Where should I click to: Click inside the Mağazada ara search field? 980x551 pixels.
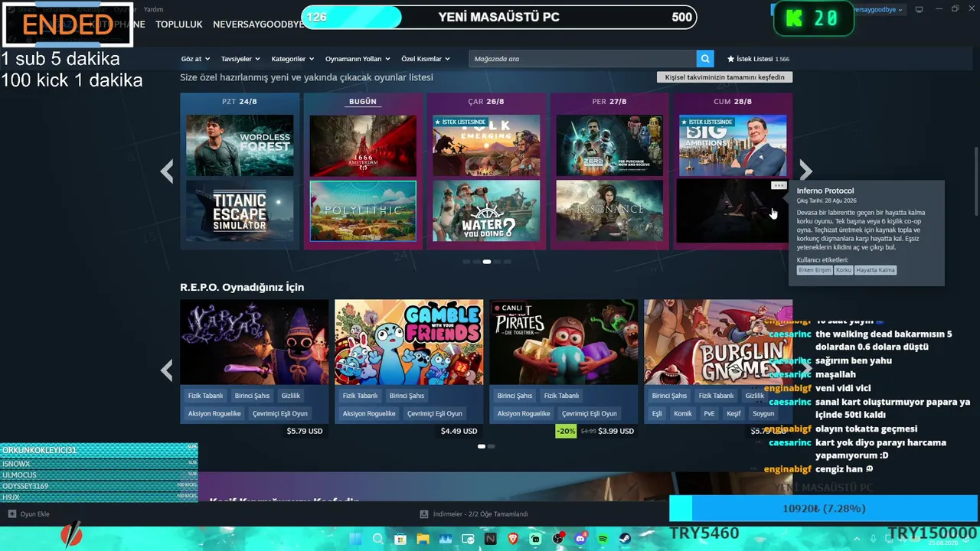(583, 59)
